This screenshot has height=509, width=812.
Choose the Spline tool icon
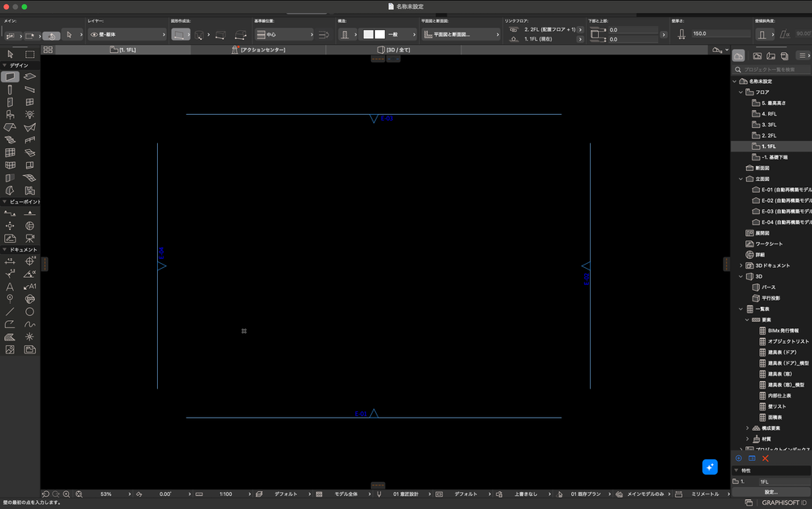click(x=30, y=324)
